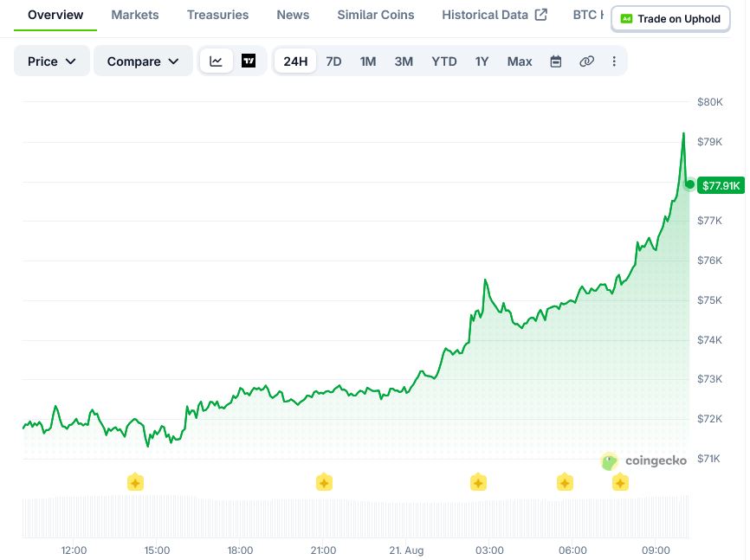Screen dimensions: 750x560
Task: Switch to TradingView chart icon
Action: click(249, 61)
